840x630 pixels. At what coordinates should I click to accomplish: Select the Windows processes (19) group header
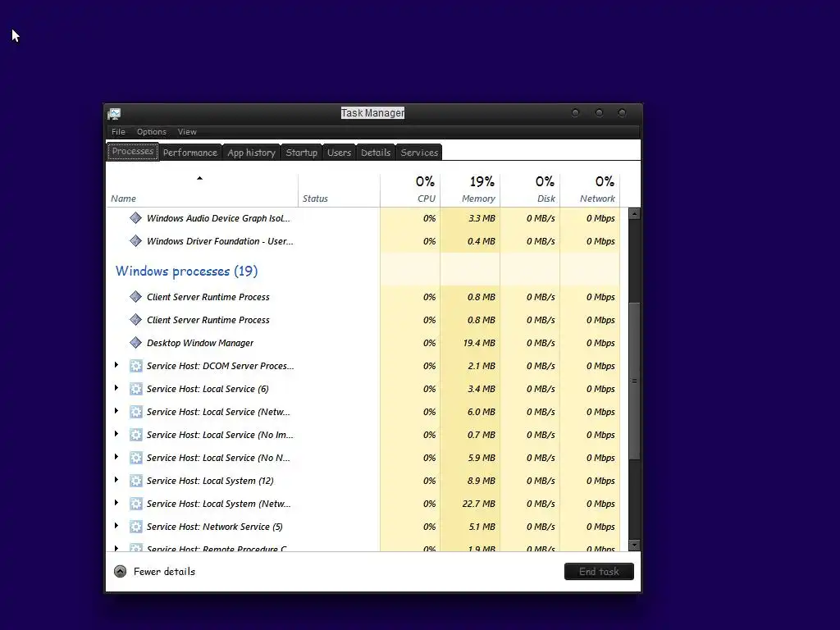[186, 271]
